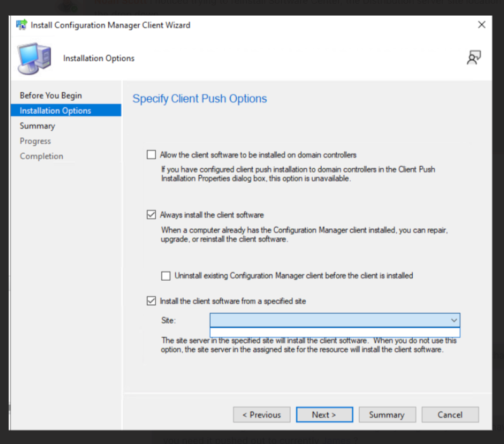The height and width of the screenshot is (444, 504).
Task: Select the blank entry in Site list
Action: click(x=334, y=332)
